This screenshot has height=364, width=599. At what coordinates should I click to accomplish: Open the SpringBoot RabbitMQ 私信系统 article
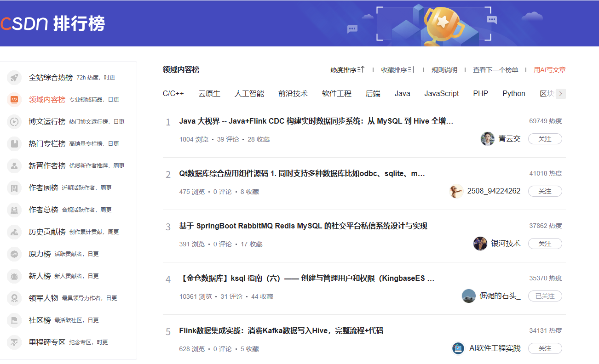pyautogui.click(x=303, y=226)
